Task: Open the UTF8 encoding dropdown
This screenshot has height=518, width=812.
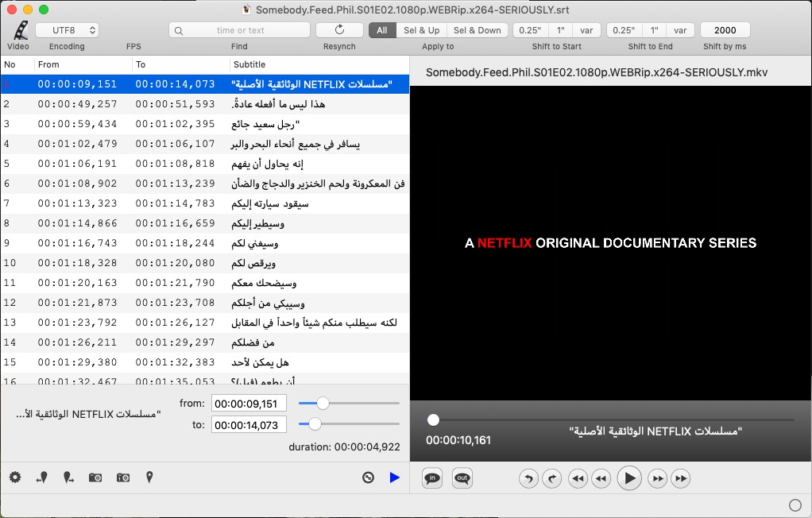Action: (x=68, y=30)
